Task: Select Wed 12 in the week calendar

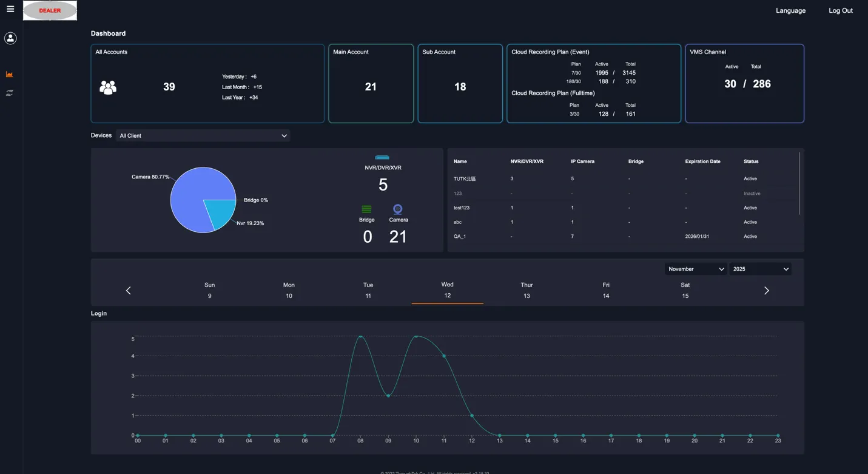Action: 447,290
